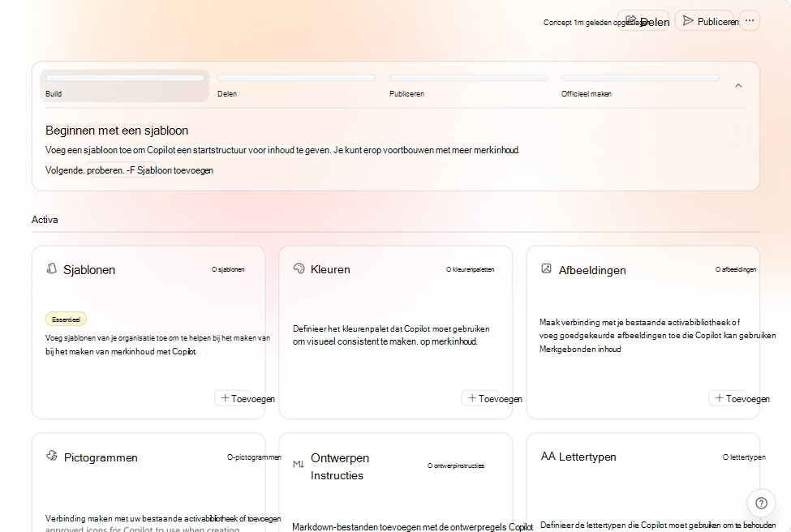The height and width of the screenshot is (532, 791).
Task: Click the '0 ontwerpinstructies' count label
Action: click(x=456, y=466)
